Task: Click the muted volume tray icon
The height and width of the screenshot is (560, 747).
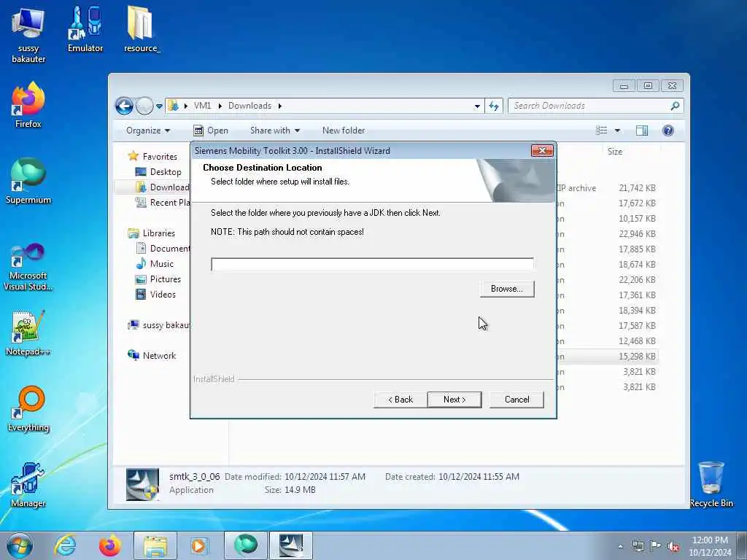Action: coord(673,546)
